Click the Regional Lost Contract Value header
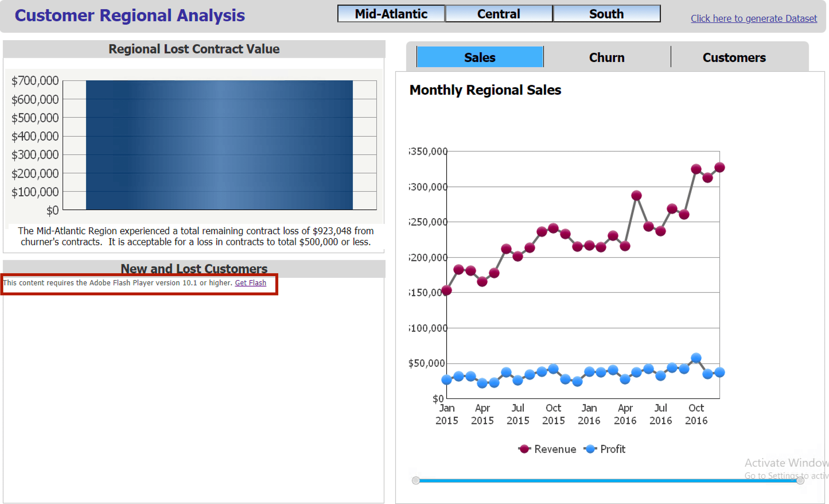 point(194,49)
